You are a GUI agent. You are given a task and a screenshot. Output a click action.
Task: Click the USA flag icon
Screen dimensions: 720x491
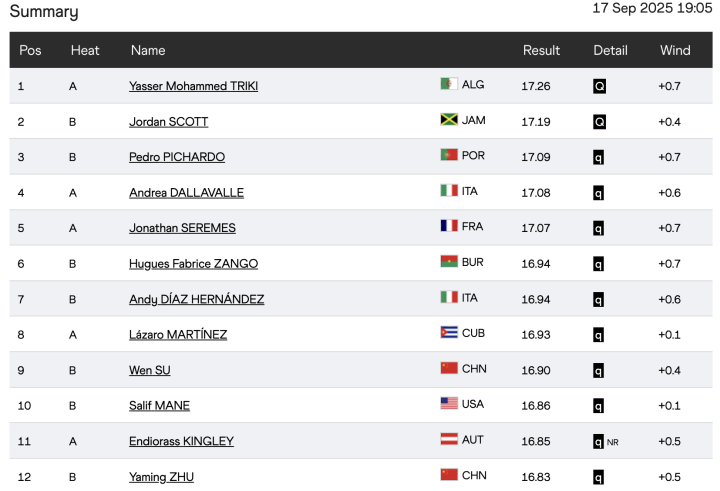point(449,405)
